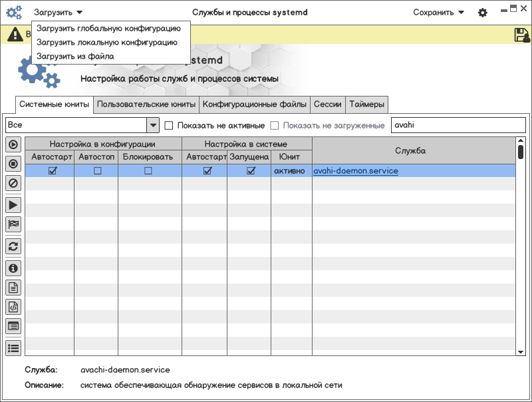
Task: Click the 'Служба' column header
Action: (410, 151)
